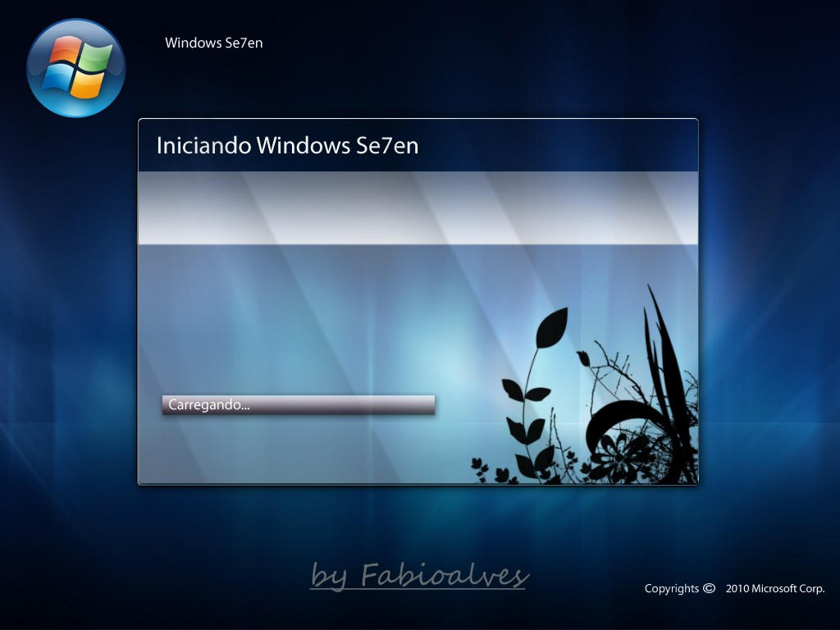
Task: Open the 'by Fabioalves' underlined signature
Action: [x=418, y=576]
